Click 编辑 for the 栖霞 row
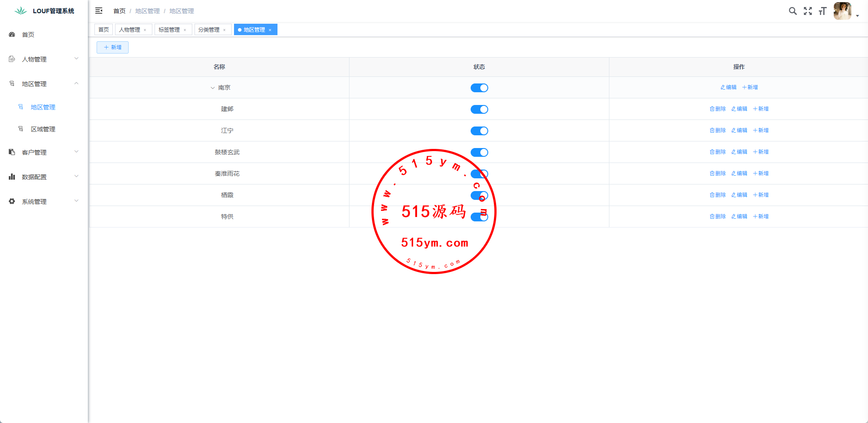This screenshot has width=868, height=423. pos(739,195)
